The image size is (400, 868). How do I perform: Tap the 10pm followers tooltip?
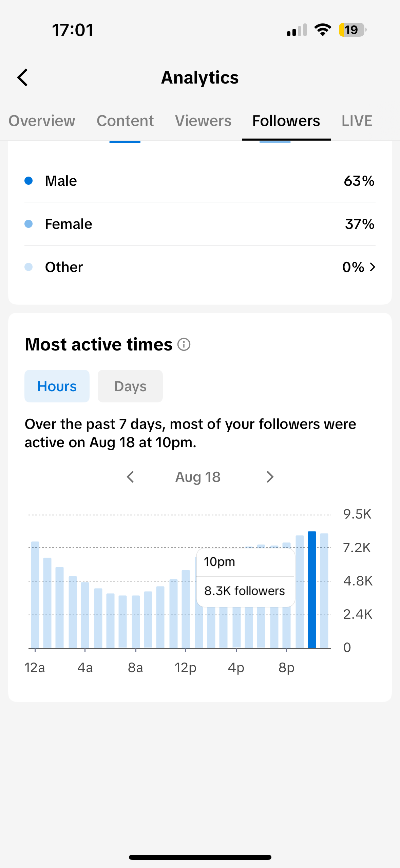(x=246, y=577)
